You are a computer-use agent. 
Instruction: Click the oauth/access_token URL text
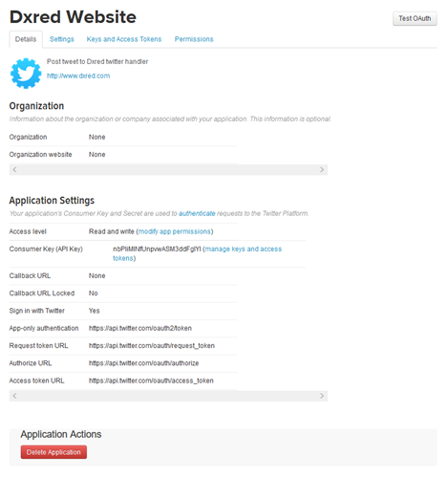tap(151, 380)
